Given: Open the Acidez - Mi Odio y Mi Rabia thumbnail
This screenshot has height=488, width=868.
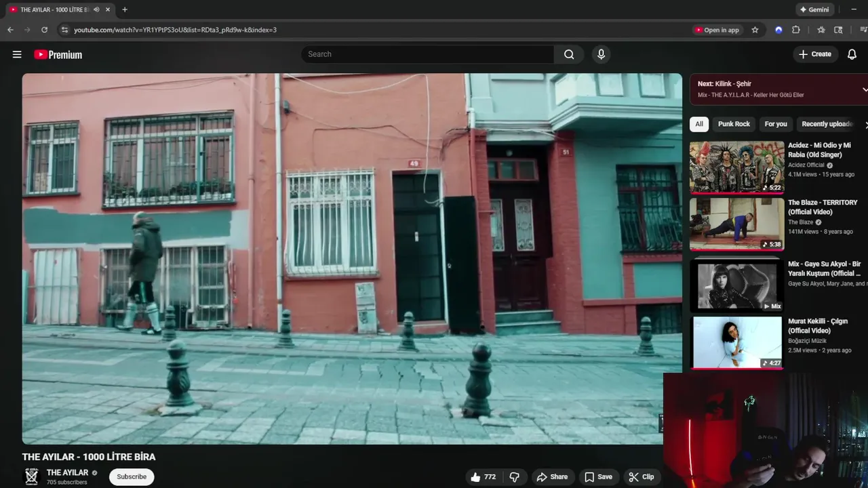Looking at the screenshot, I should tap(736, 167).
